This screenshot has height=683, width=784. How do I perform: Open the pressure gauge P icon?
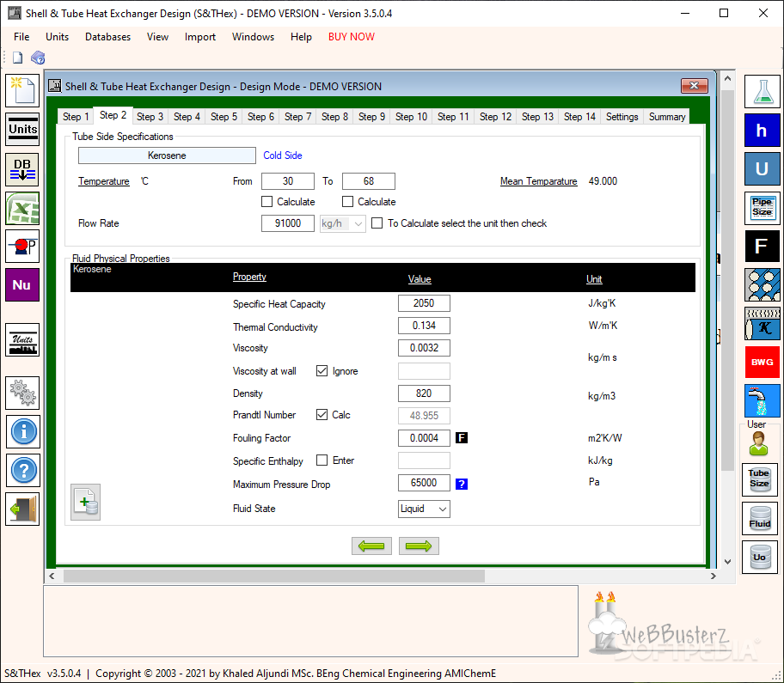click(x=22, y=247)
